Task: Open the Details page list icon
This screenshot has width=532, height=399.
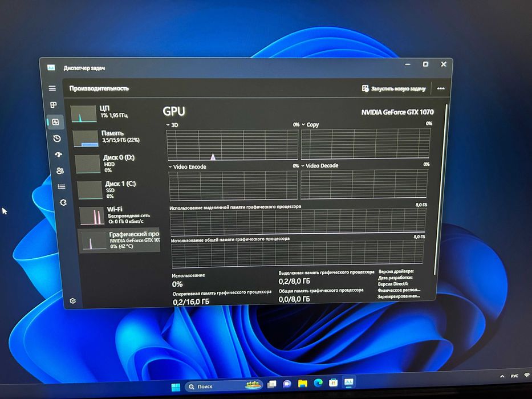Action: pyautogui.click(x=62, y=186)
